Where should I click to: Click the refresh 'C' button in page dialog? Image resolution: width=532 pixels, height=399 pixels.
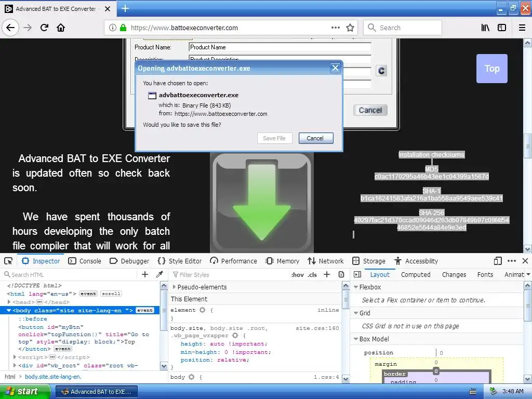[x=381, y=71]
